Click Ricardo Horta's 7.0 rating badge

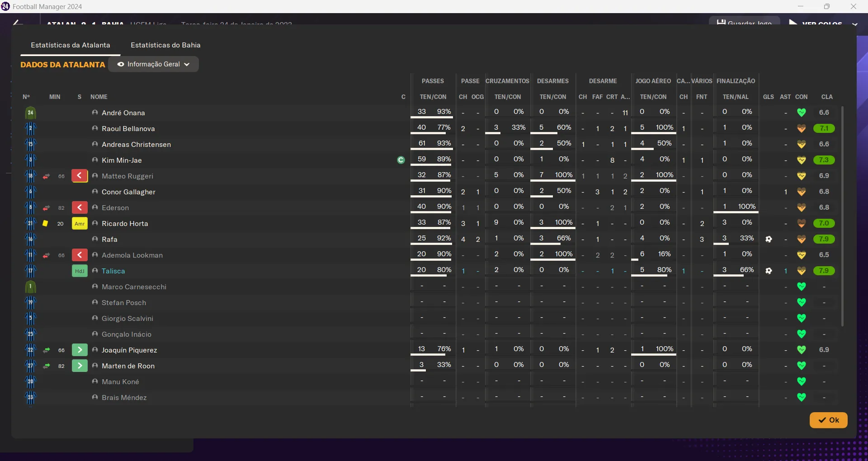click(x=824, y=223)
